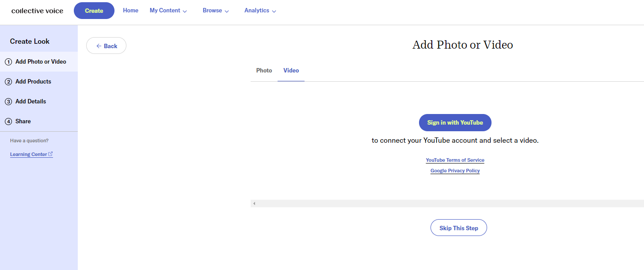Click the My Content chevron arrow

185,11
